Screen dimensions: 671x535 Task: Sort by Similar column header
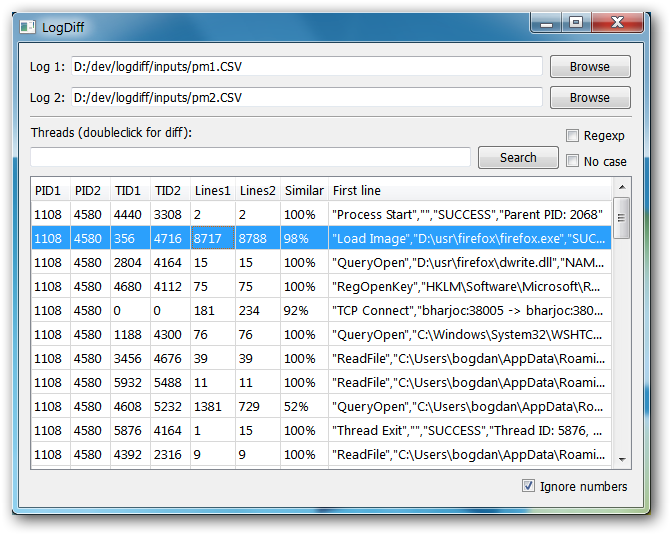tap(304, 190)
